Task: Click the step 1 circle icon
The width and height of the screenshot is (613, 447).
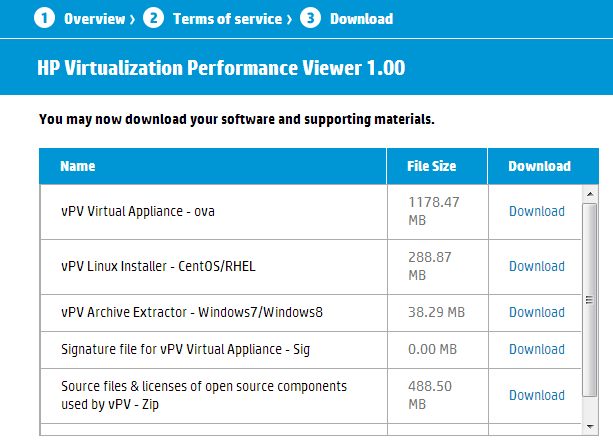Action: pos(44,18)
